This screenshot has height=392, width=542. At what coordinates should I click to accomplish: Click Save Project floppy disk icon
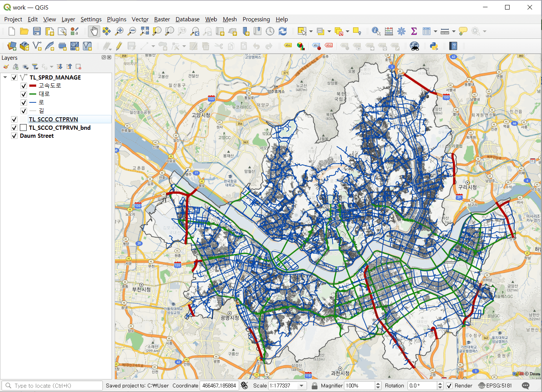click(37, 31)
